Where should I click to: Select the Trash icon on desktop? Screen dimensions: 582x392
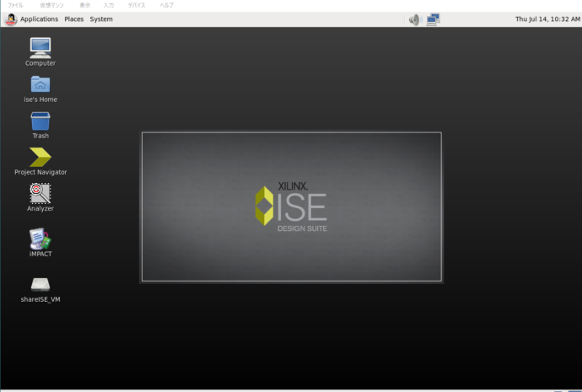click(x=40, y=121)
